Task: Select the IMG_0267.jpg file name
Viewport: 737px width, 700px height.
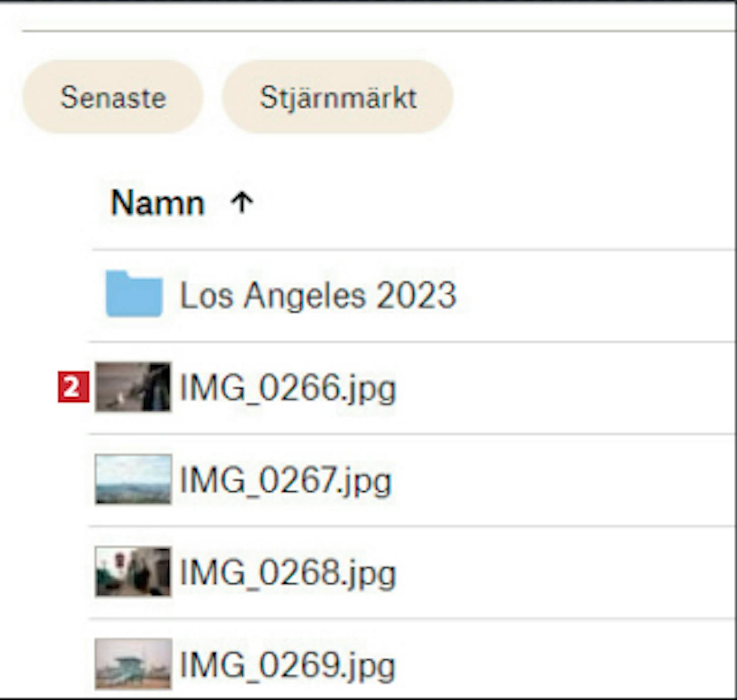Action: point(286,480)
